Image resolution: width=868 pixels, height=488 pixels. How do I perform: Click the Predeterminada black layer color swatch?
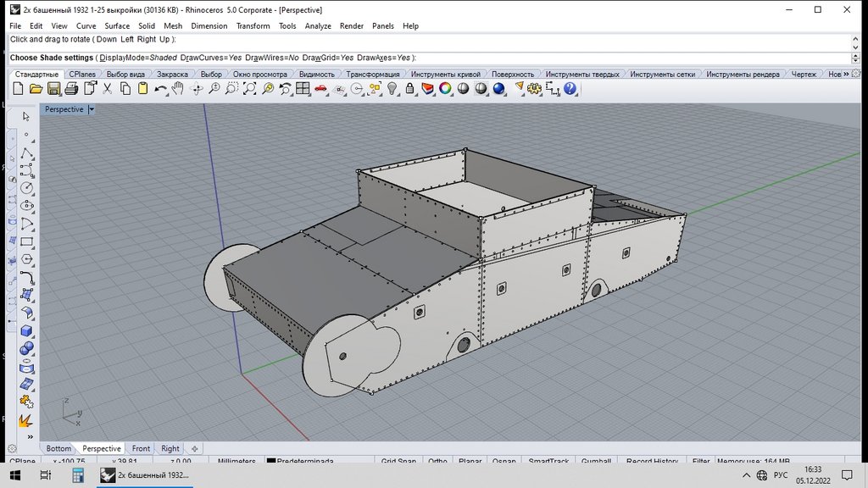[270, 461]
